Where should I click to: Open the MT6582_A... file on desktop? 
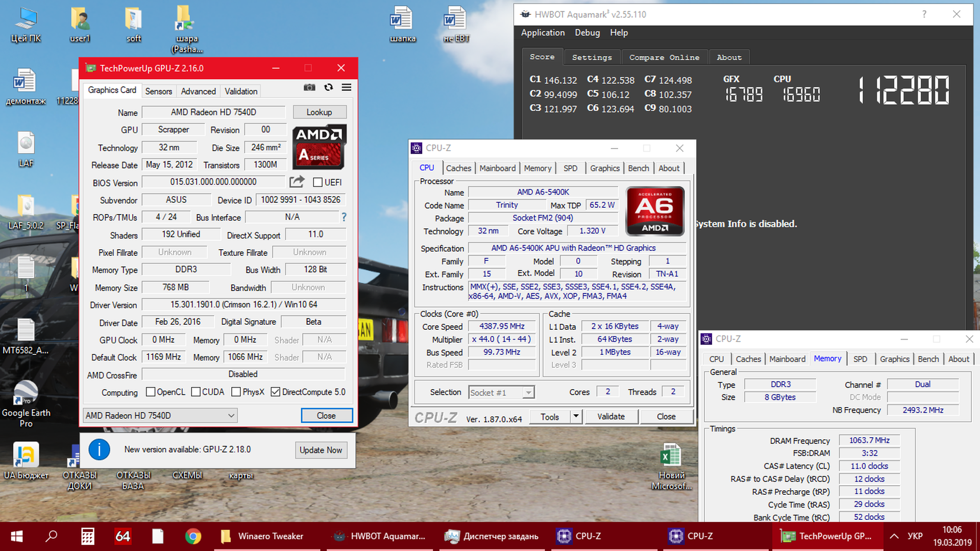(26, 336)
